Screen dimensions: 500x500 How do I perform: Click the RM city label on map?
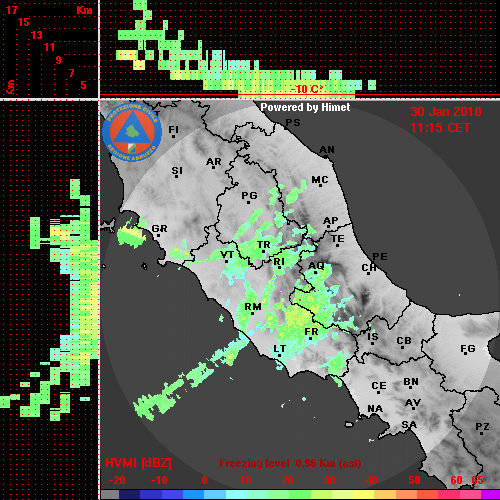pos(253,306)
